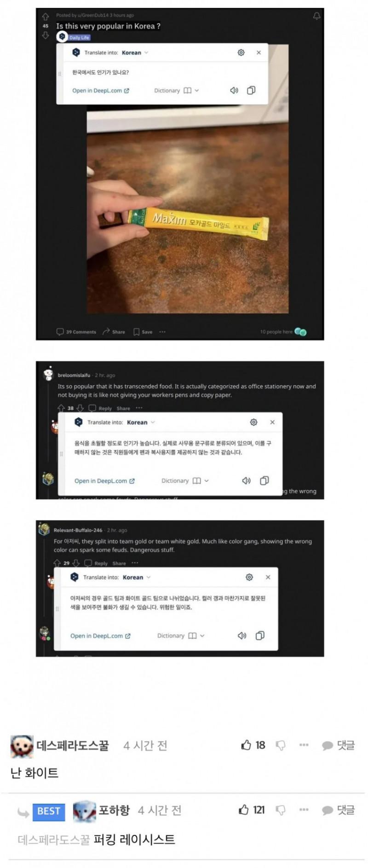Image resolution: width=368 pixels, height=868 pixels.
Task: Open the Korean language selector in third popup
Action: click(137, 577)
